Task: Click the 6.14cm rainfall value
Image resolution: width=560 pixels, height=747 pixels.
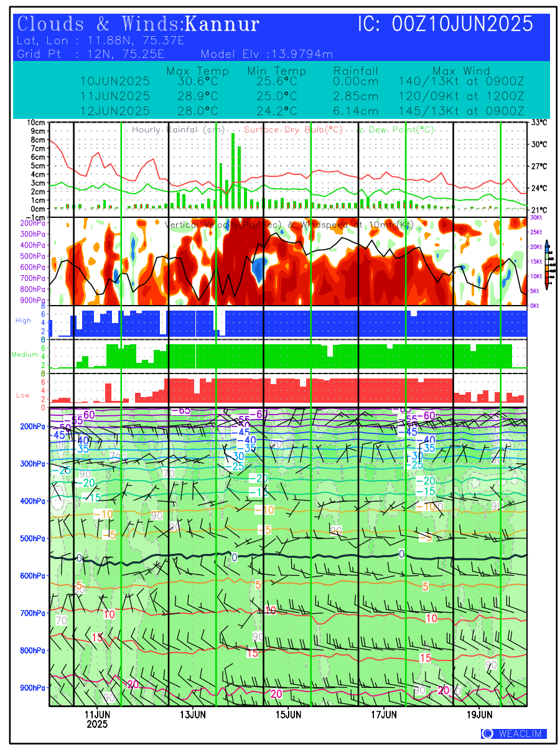Action: (x=356, y=111)
